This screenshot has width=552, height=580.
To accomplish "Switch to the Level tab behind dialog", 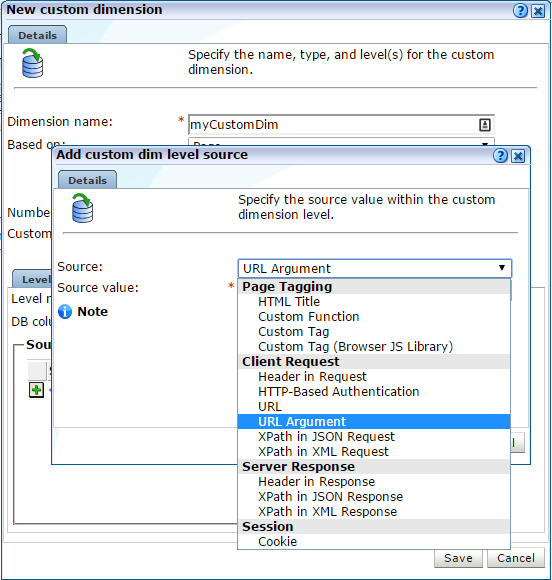I will (33, 279).
